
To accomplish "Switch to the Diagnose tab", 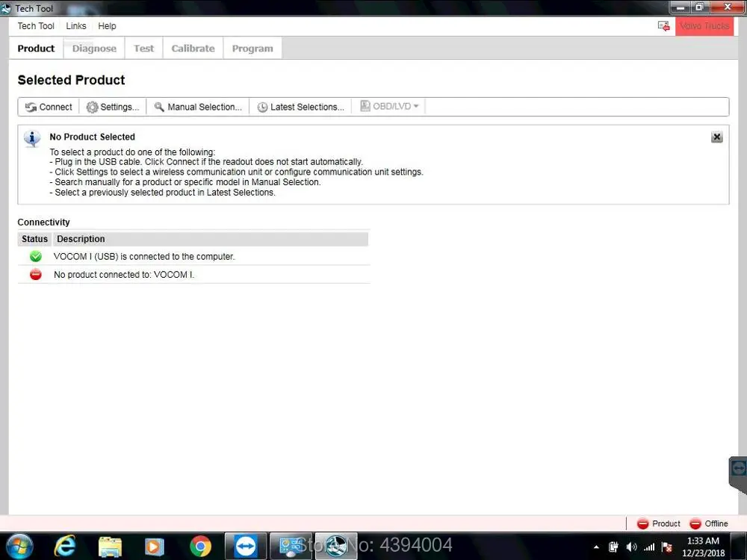I will (x=94, y=49).
